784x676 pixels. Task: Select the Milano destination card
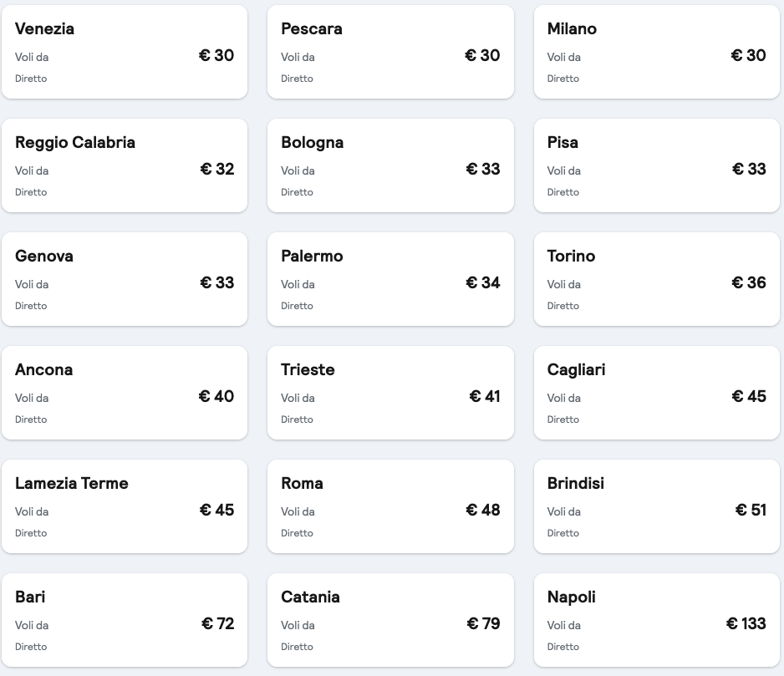(656, 51)
